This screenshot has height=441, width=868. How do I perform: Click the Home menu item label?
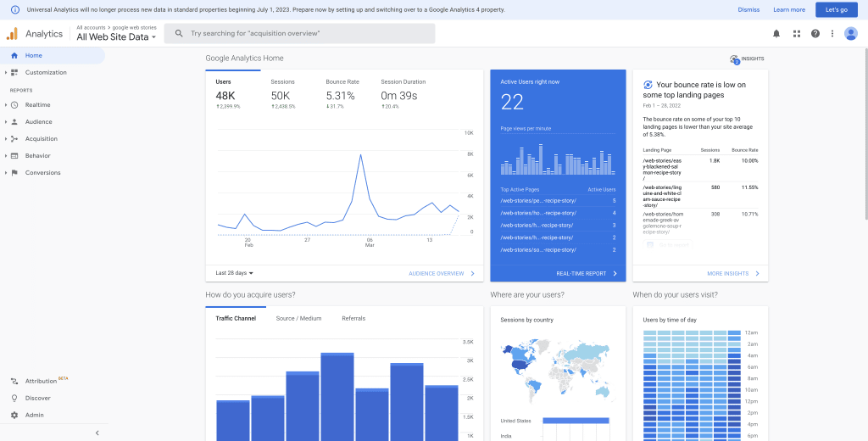tap(34, 55)
